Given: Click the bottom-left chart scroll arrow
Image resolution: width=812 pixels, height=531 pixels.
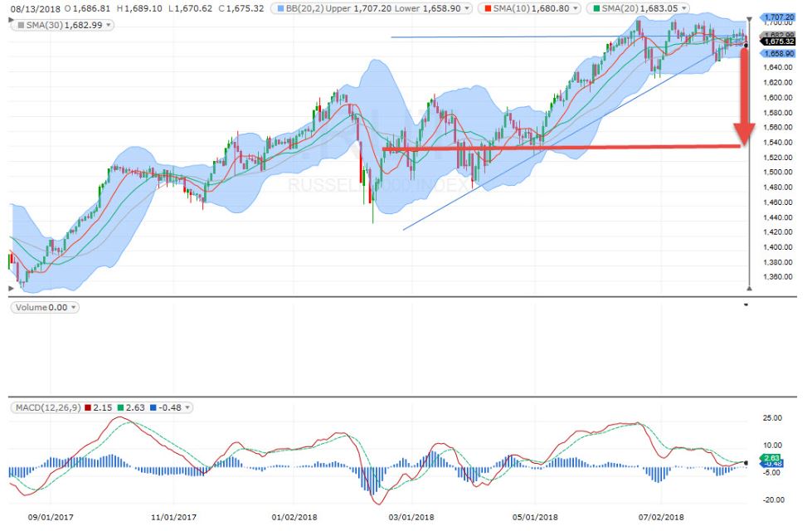Looking at the screenshot, I should pos(11,288).
